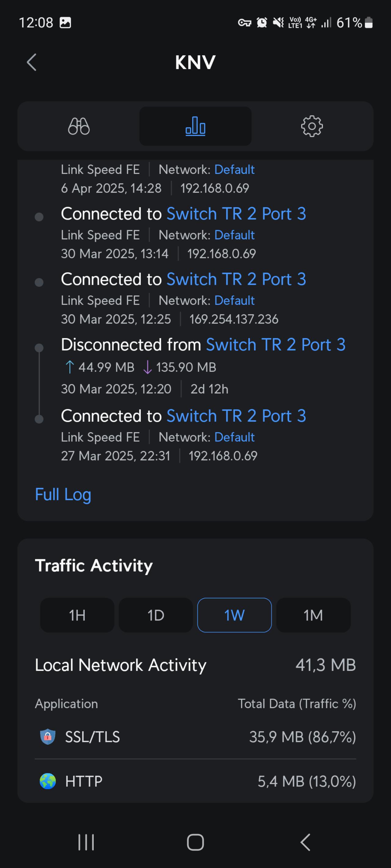The image size is (391, 868).
Task: Tap the SSL/TLS shield lock icon
Action: pos(48,737)
